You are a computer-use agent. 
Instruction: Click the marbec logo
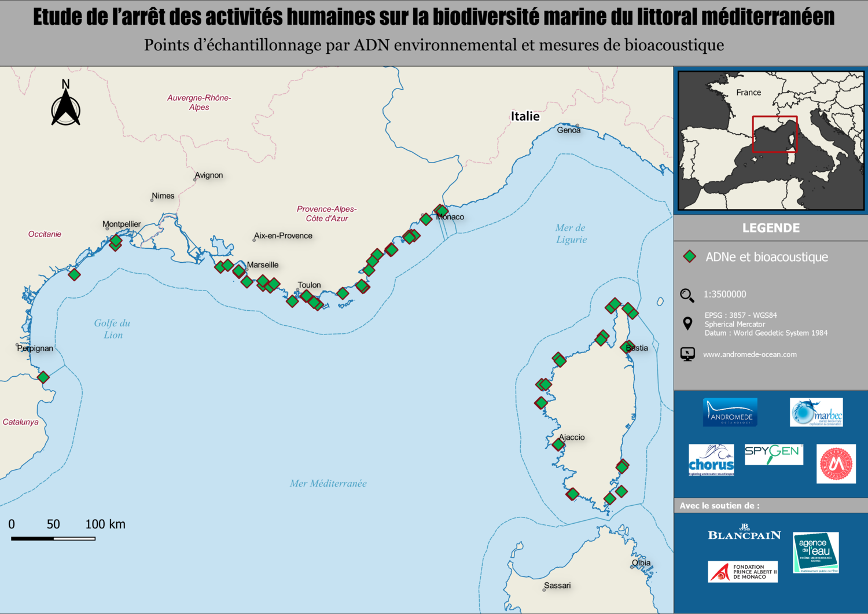(816, 412)
